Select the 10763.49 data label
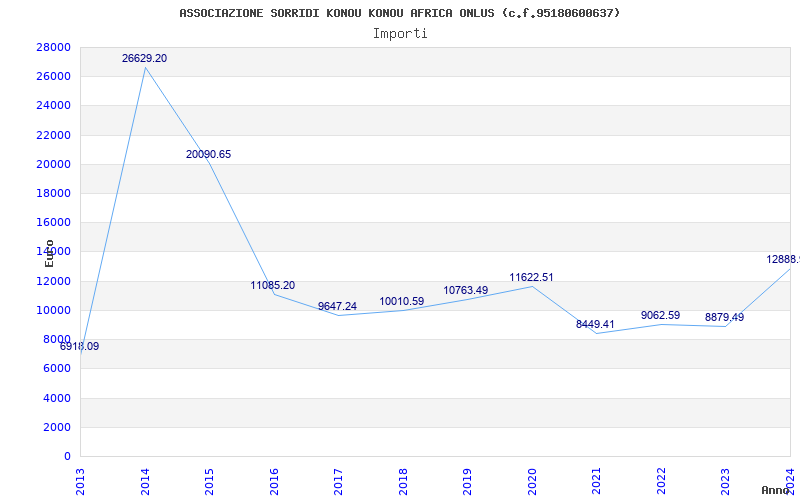 coord(465,290)
